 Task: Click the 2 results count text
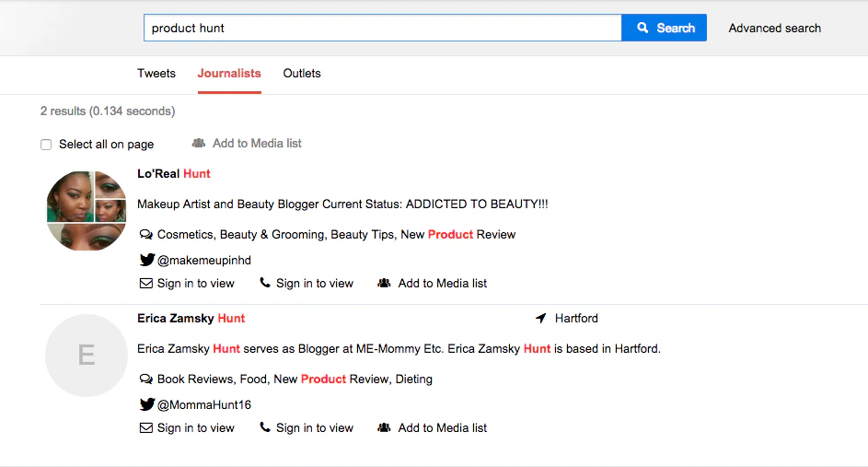108,111
